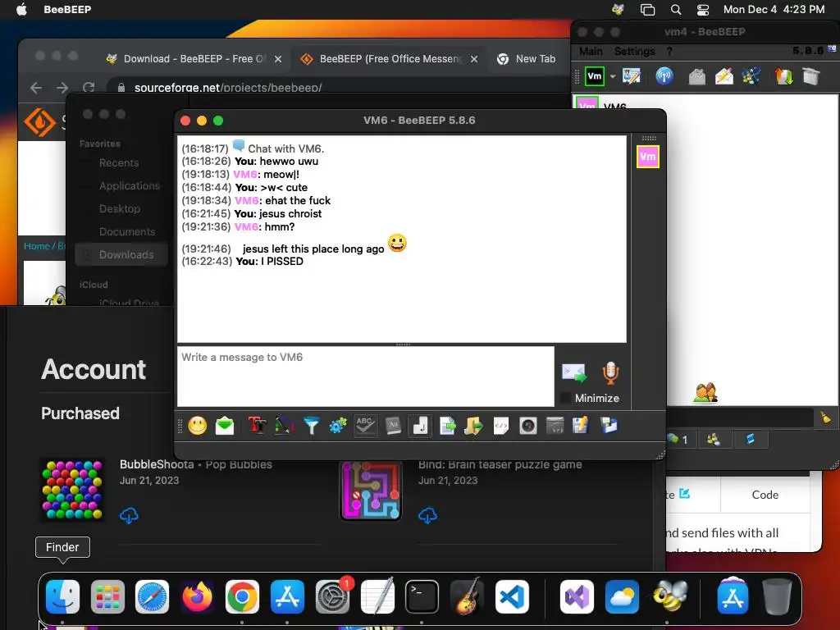Open Settings menu in vm4 BeeBEEP window
This screenshot has width=840, height=630.
click(635, 52)
